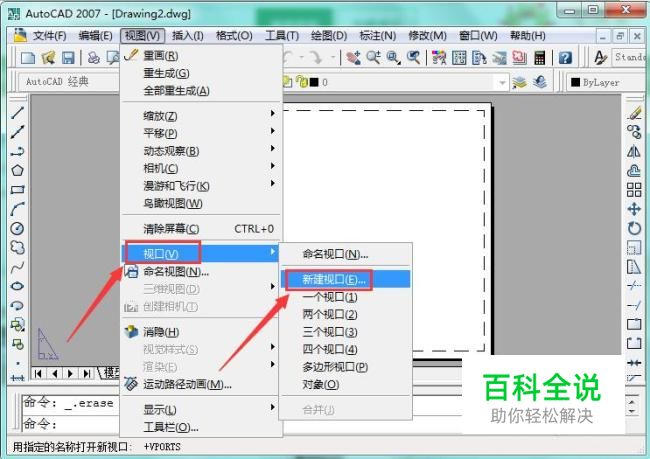Select 两个视口(2) option
This screenshot has width=650, height=459.
(x=346, y=314)
